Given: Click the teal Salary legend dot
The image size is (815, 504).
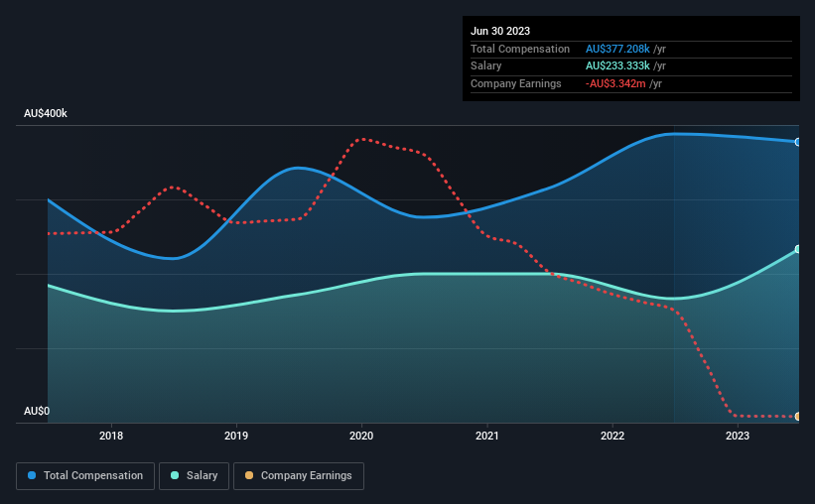Looking at the screenshot, I should [x=175, y=475].
